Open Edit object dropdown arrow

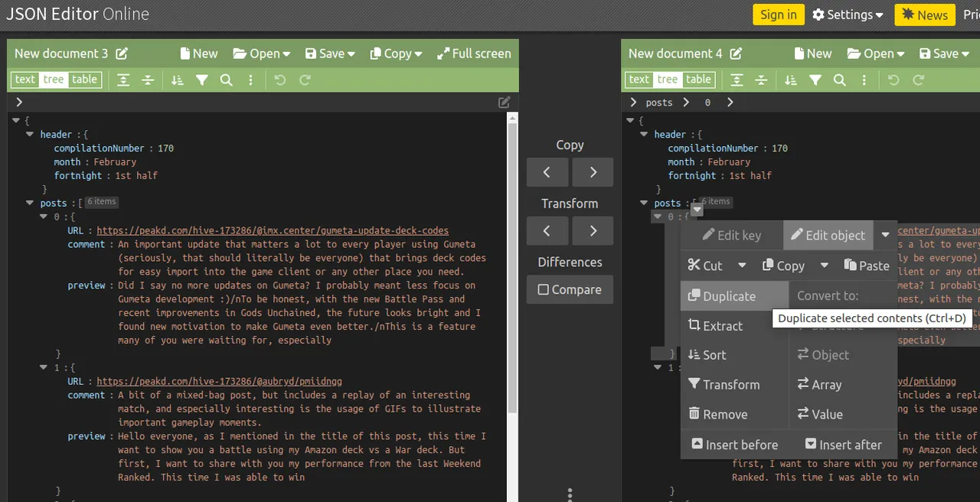[x=886, y=235]
